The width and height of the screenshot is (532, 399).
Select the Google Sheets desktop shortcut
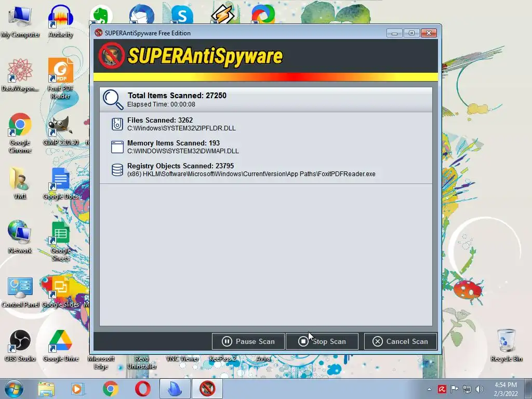point(60,241)
